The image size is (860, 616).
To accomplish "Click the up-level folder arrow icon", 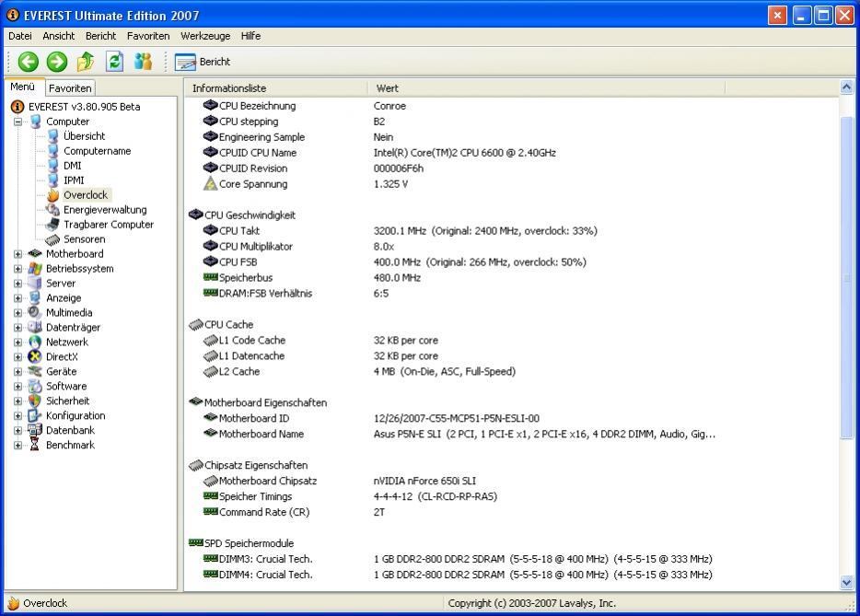I will [86, 62].
